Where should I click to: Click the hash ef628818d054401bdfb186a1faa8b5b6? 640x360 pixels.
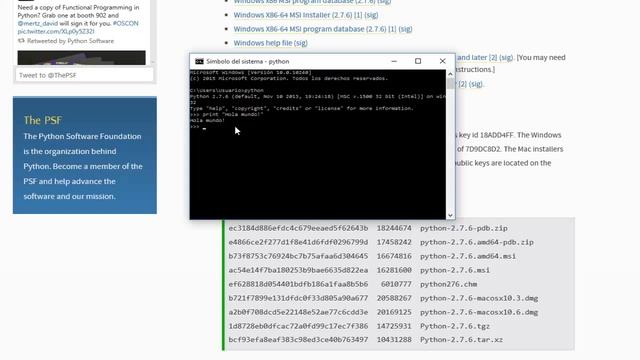click(x=298, y=284)
